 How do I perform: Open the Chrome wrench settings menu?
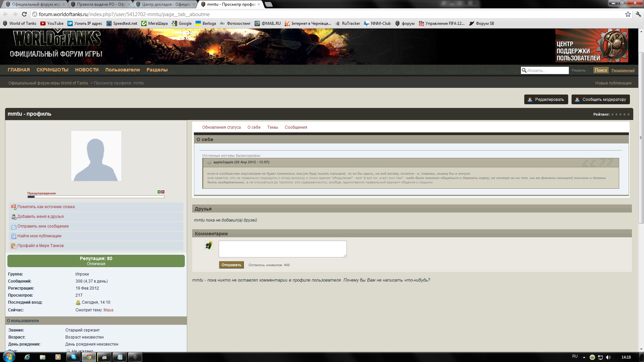638,14
